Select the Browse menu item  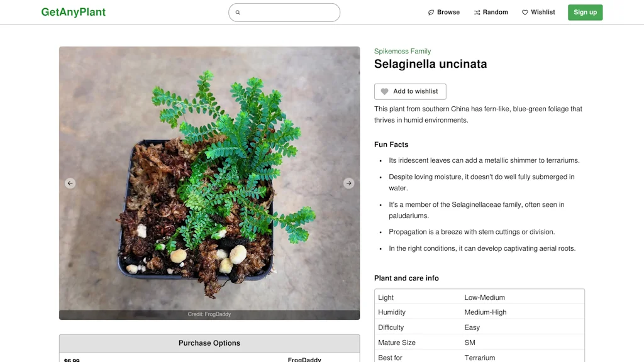click(x=444, y=12)
